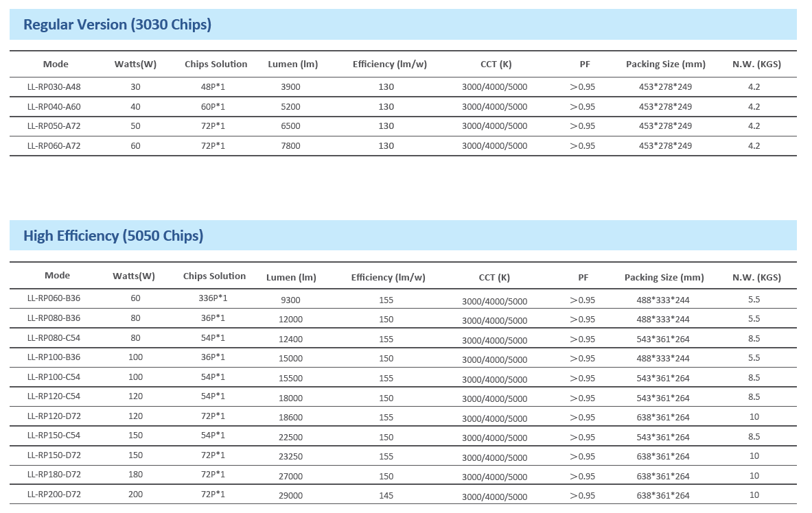Click Chips Solution header in Regular Version table
The width and height of the screenshot is (812, 513).
[216, 64]
